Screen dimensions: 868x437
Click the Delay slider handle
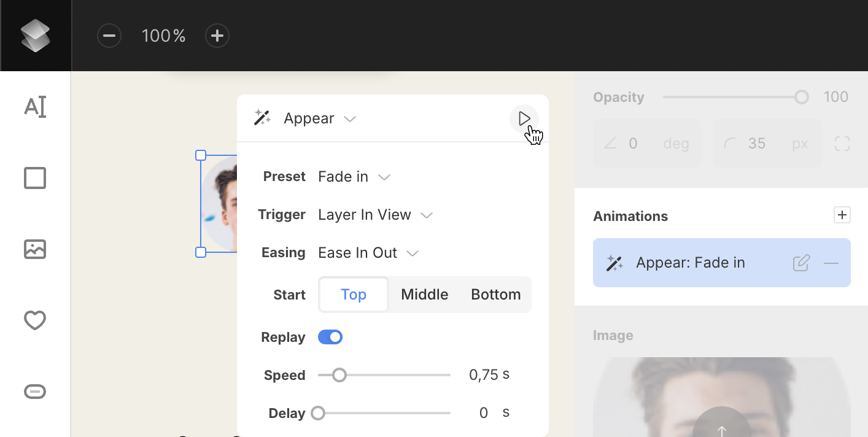318,413
